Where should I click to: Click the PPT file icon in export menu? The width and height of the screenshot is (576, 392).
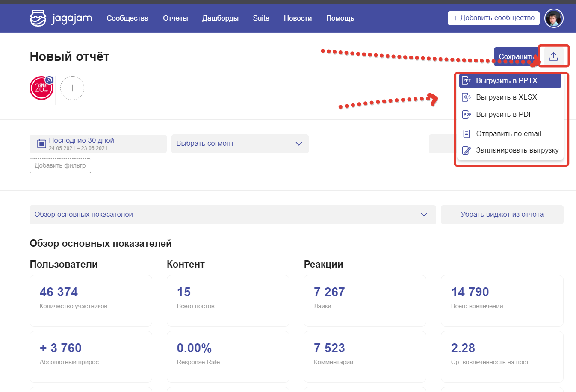[467, 80]
